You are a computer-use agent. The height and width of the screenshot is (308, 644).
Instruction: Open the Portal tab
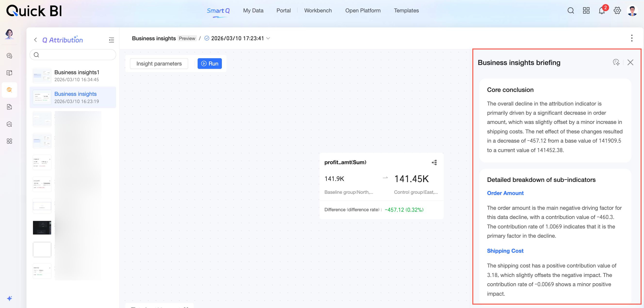pos(283,10)
